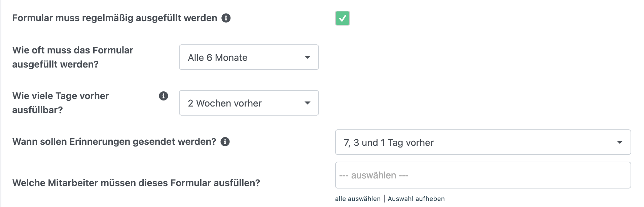This screenshot has height=207, width=644.
Task: Click the 'Formular muss regelmäßig ausgefüllt werden' label
Action: coord(115,18)
